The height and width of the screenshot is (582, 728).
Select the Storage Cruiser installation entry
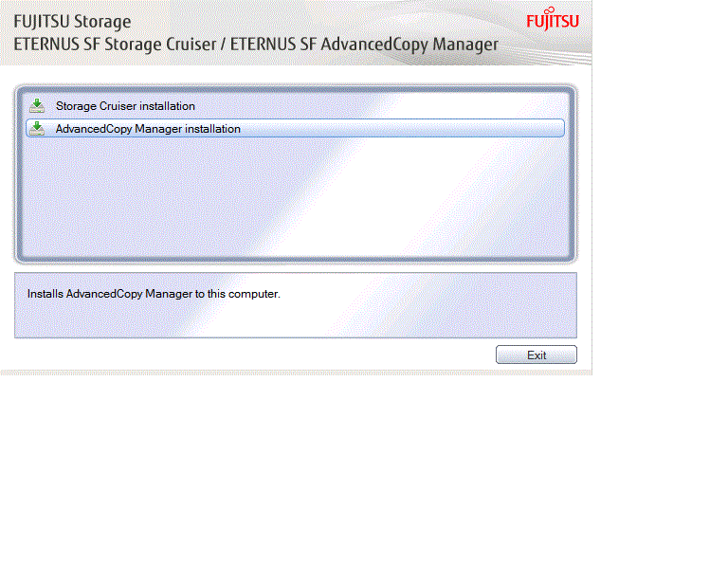296,106
